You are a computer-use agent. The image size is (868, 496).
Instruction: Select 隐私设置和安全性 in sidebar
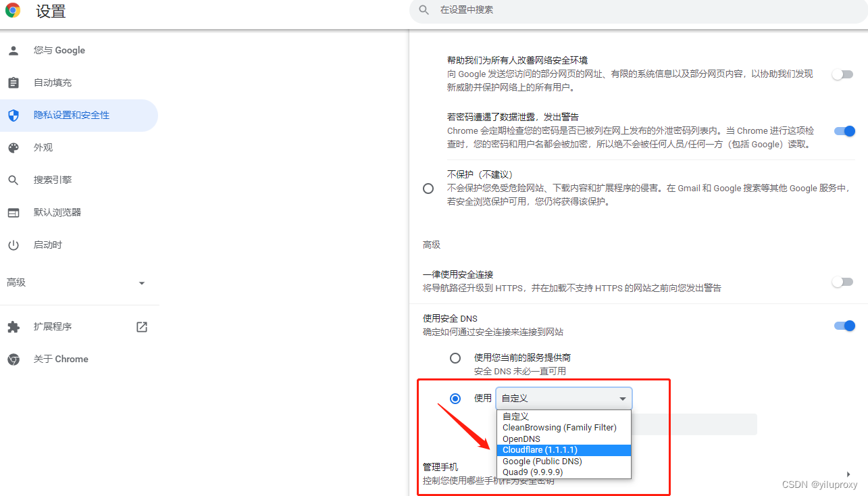coord(79,115)
